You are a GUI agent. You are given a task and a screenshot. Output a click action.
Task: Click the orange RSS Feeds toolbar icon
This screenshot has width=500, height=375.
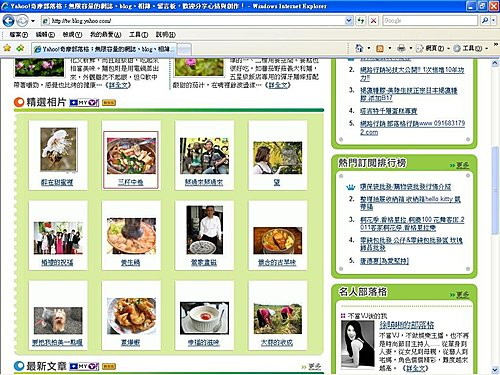tap(380, 49)
